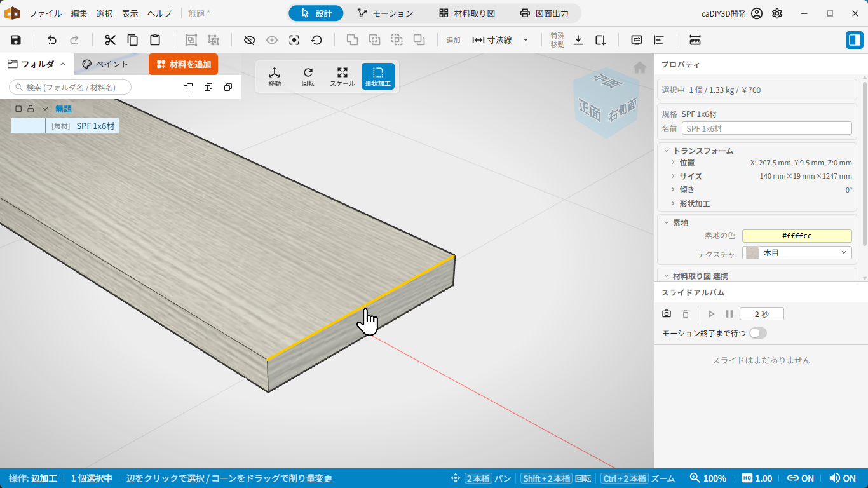Open the 寸法線 dropdown arrow

[x=525, y=40]
